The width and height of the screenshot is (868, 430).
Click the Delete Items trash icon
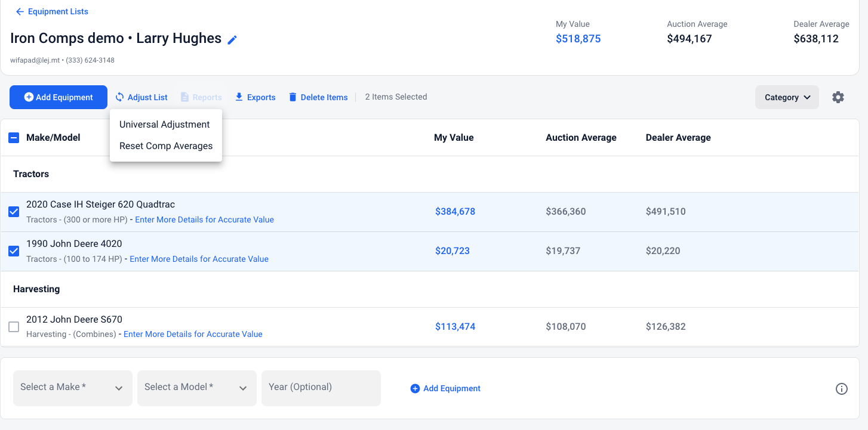point(293,97)
